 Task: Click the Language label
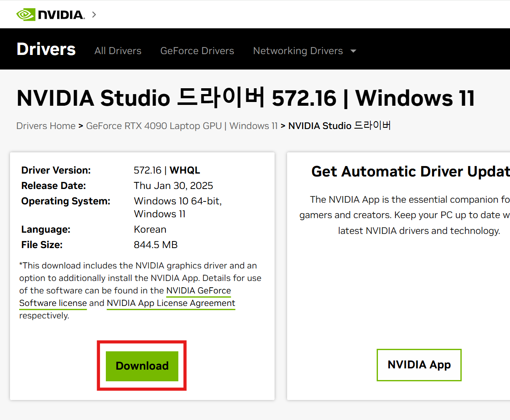point(46,229)
